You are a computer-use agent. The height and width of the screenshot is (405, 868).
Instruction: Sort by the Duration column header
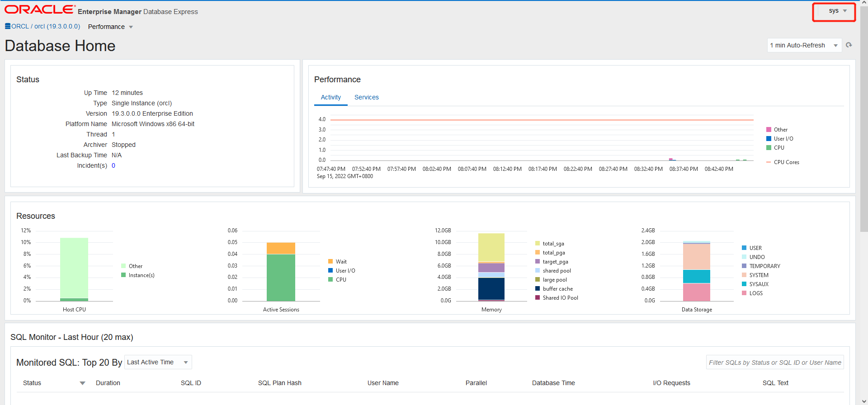108,383
